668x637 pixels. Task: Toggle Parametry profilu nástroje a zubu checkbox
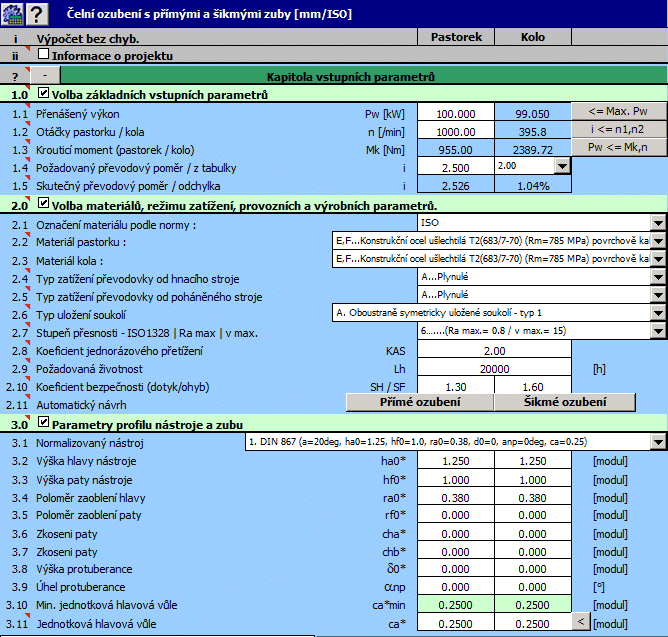(x=43, y=422)
